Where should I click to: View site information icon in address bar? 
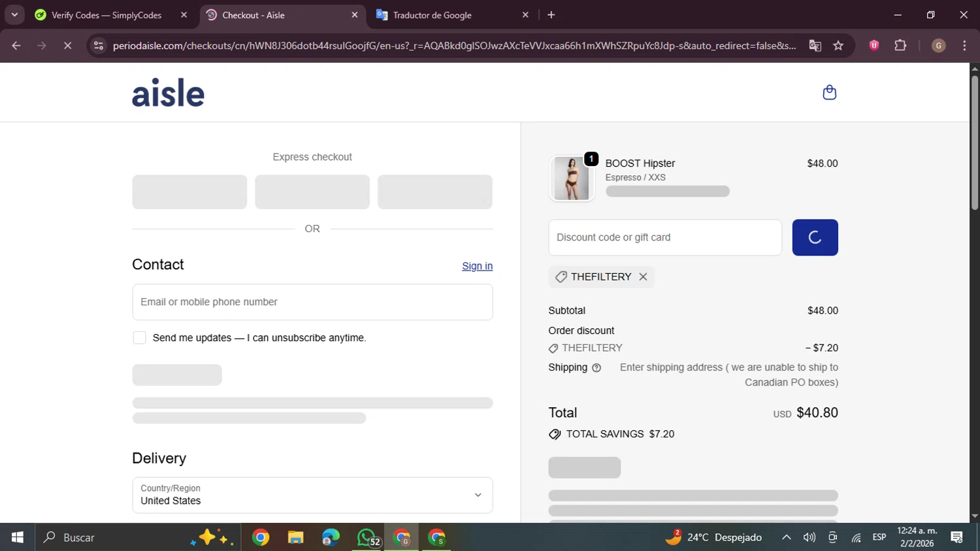(99, 46)
